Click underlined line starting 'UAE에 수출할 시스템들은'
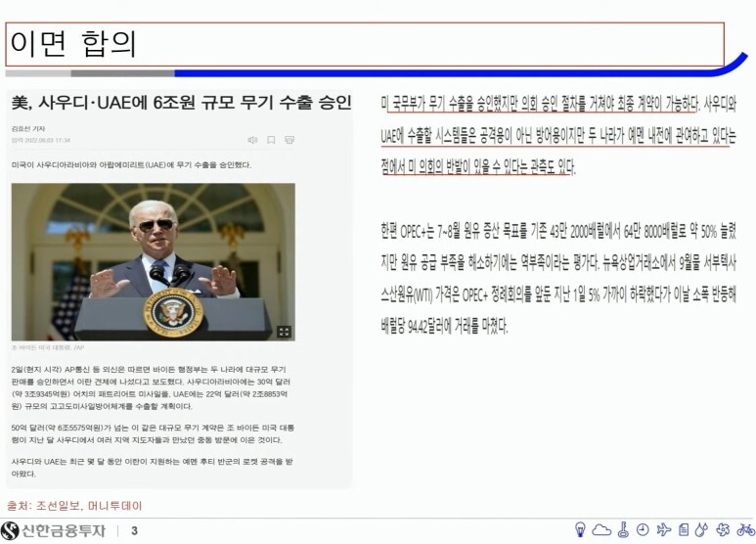 [x=558, y=136]
